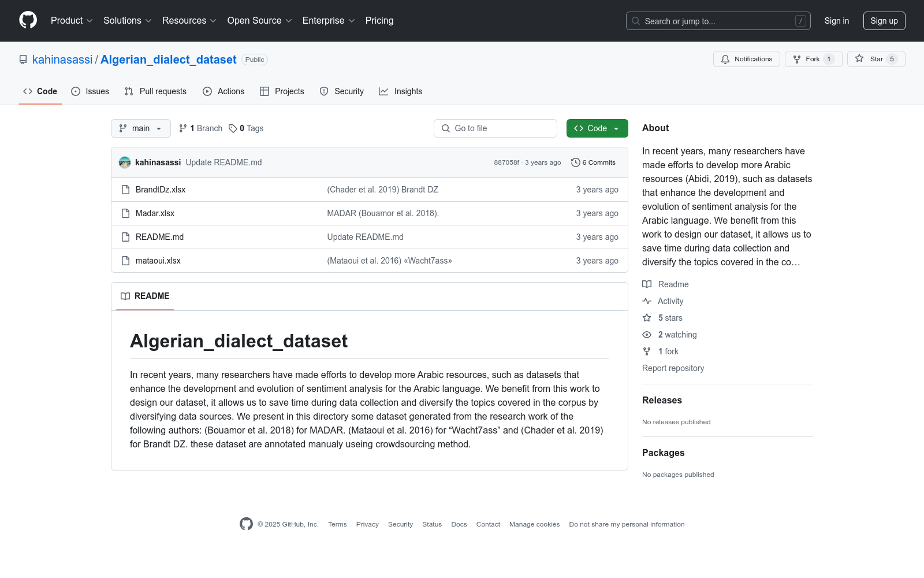Open the Pull requests tab
This screenshot has width=924, height=578.
coord(155,91)
